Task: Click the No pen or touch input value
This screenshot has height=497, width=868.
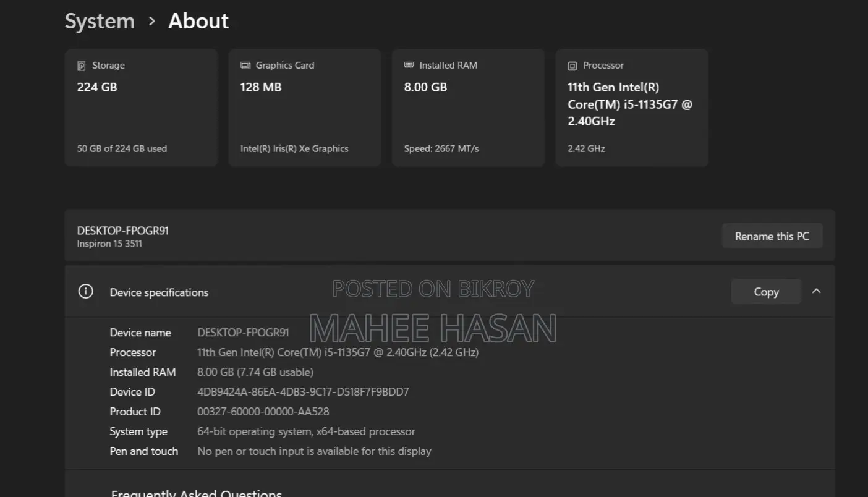Action: click(x=314, y=451)
